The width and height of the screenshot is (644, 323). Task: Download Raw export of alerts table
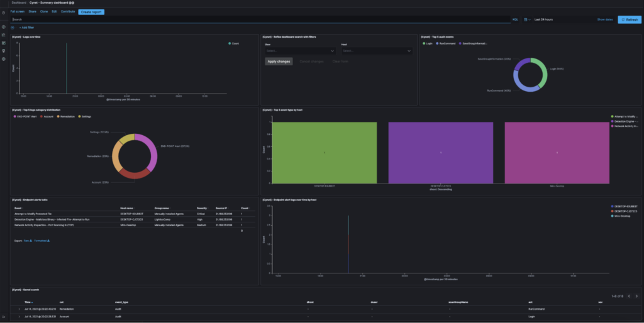click(x=28, y=241)
